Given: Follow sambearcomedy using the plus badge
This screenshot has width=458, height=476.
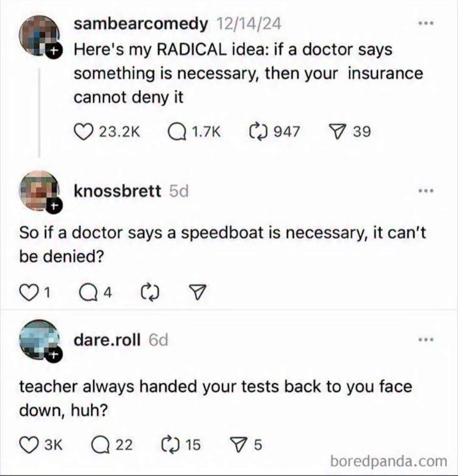Looking at the screenshot, I should tap(53, 51).
